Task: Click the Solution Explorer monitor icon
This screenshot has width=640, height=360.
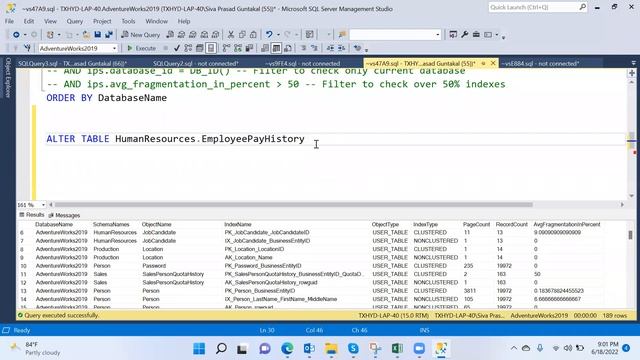Action: [453, 35]
